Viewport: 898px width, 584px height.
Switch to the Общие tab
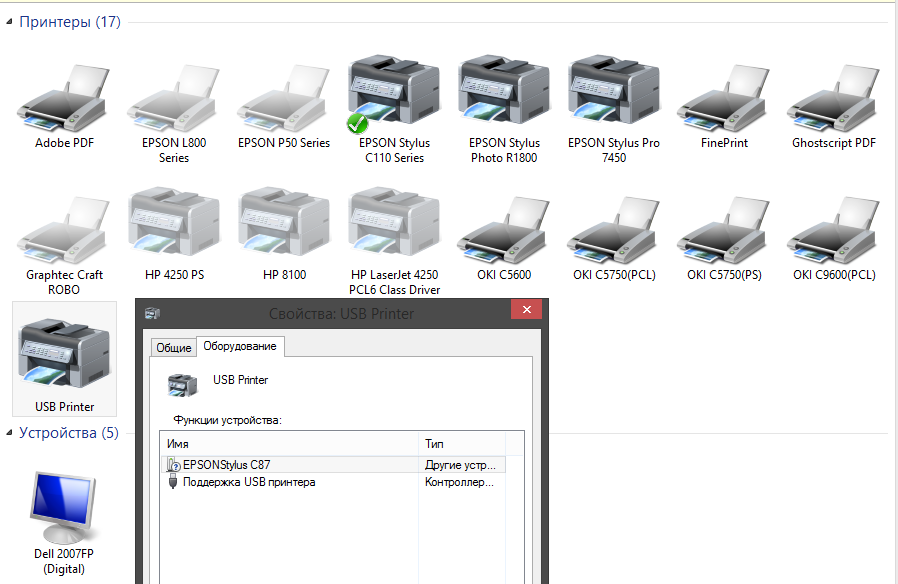[x=174, y=348]
